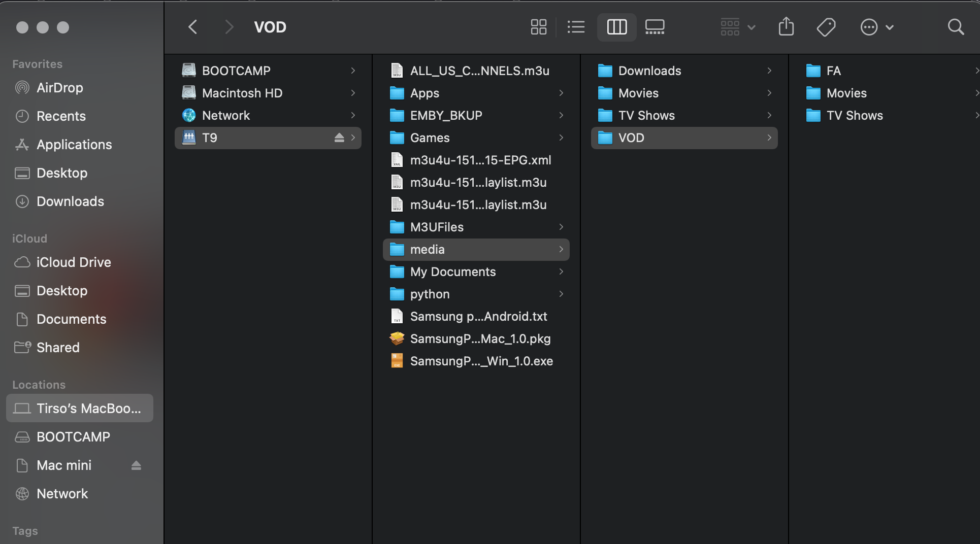Open the M3UFiles folder
Screen dimensions: 980x544
476,227
